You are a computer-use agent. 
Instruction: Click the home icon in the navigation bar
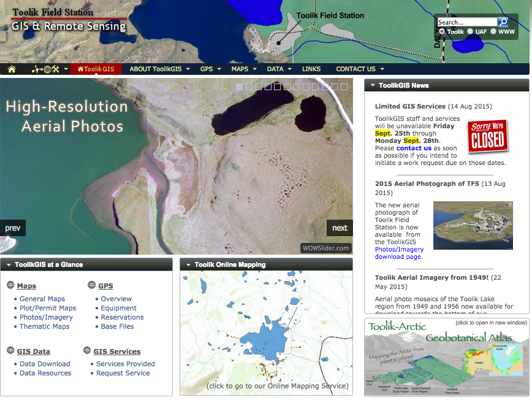[12, 69]
